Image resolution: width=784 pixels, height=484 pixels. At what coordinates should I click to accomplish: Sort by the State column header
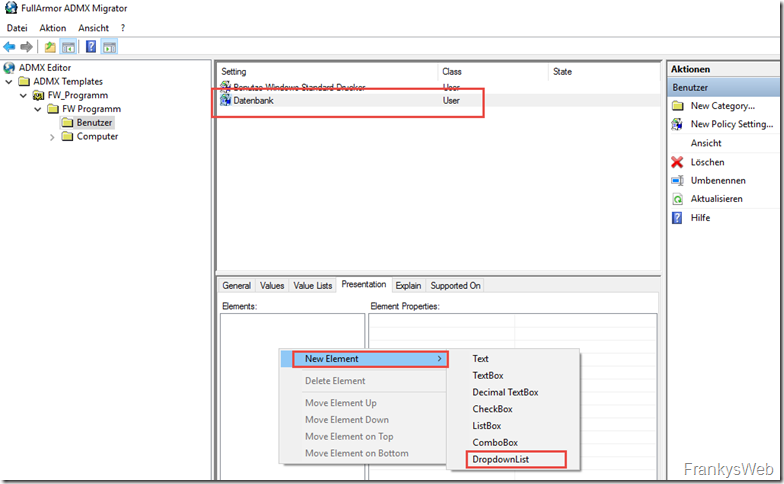(604, 72)
